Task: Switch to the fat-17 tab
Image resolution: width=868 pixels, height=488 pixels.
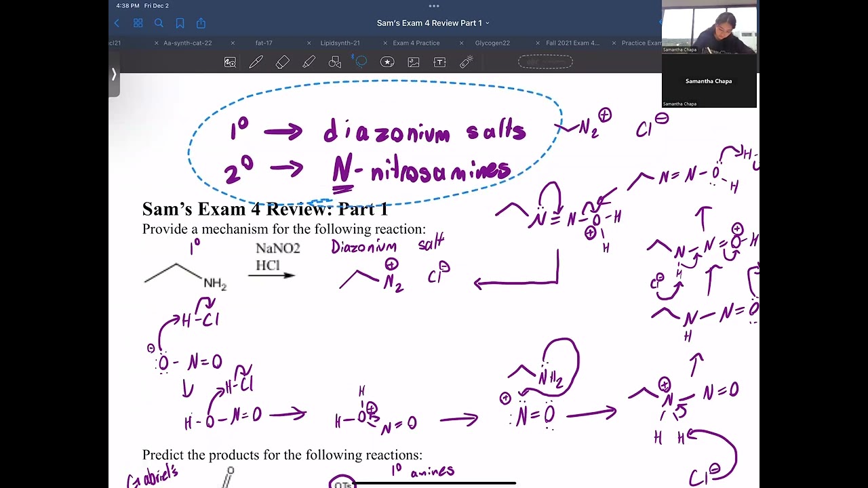Action: point(264,43)
